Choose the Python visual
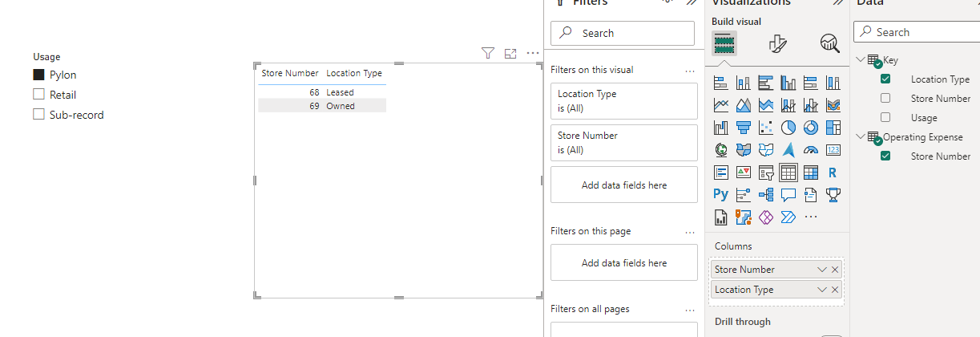The height and width of the screenshot is (337, 980). coord(720,194)
